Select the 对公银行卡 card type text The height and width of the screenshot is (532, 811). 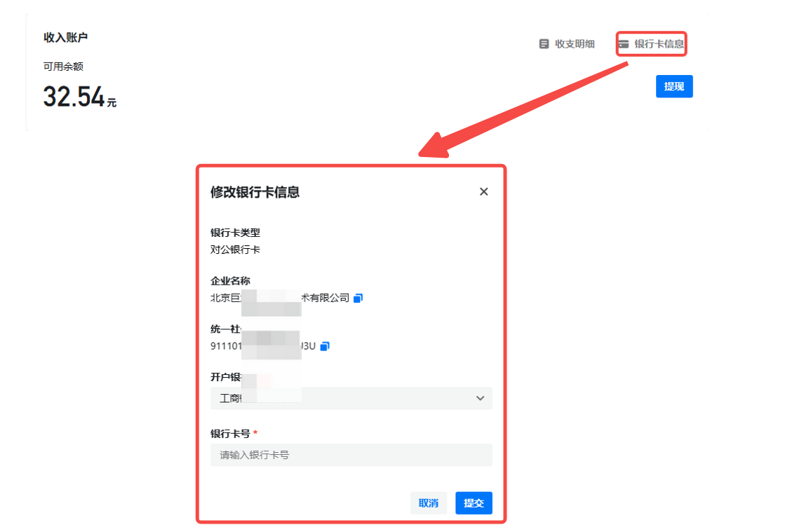235,250
